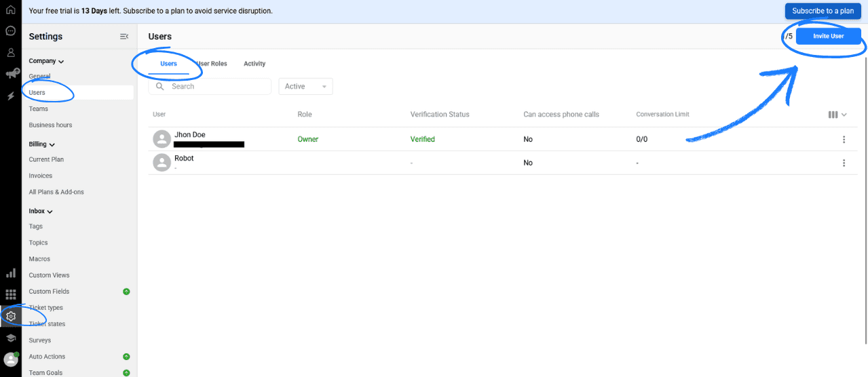Open Ticket states settings
Viewport: 868px width, 377px height.
coord(47,324)
